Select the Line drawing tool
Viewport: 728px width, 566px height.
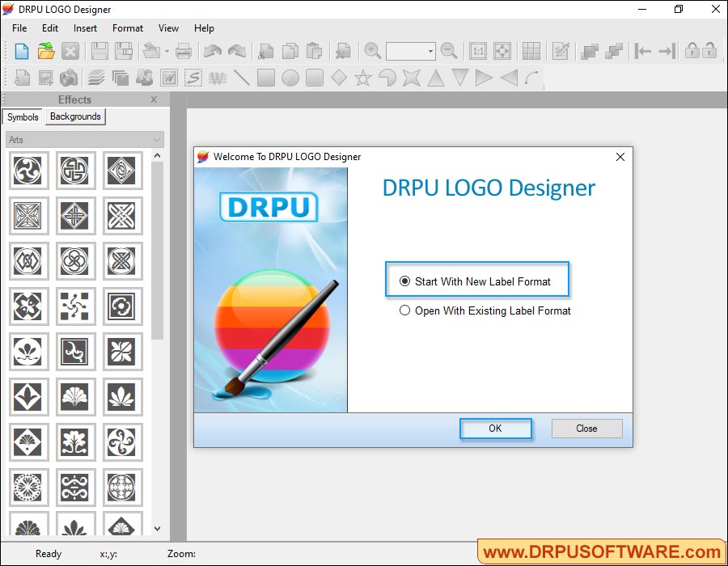click(x=243, y=78)
